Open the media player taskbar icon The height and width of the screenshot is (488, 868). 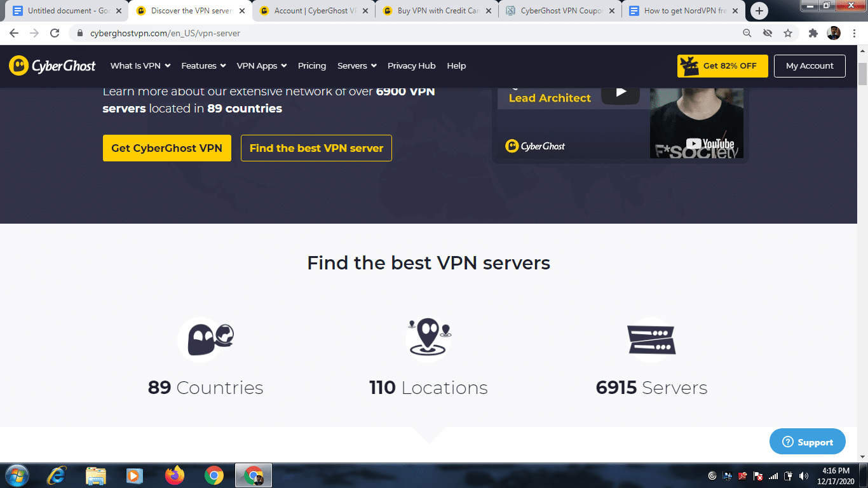pyautogui.click(x=133, y=475)
